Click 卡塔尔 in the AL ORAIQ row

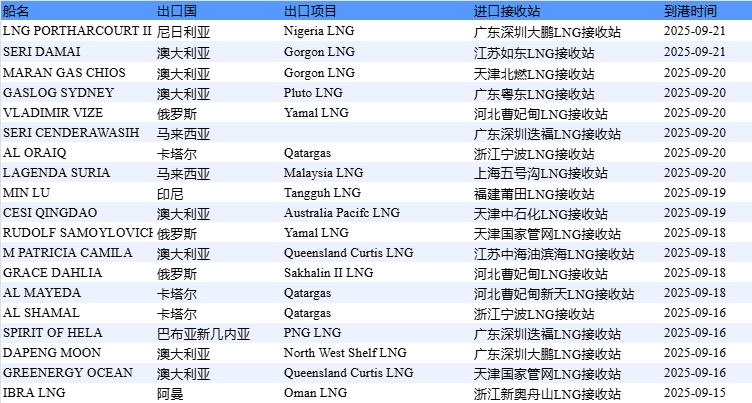click(x=176, y=154)
